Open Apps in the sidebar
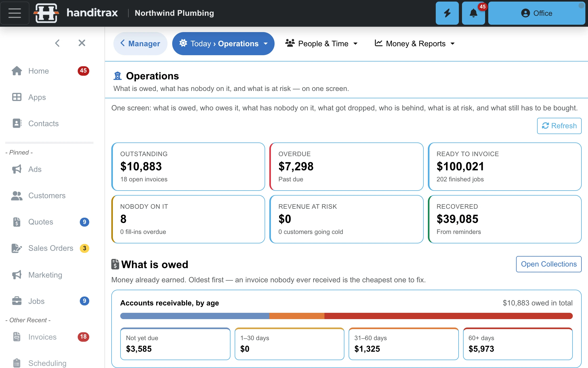The image size is (588, 368). tap(50, 97)
